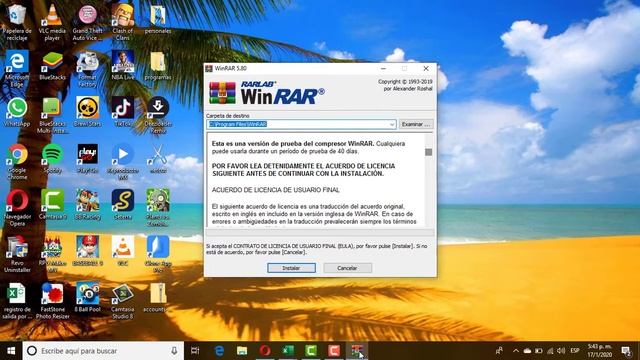Click the red Camtasia recorder taskbar icon

334,351
